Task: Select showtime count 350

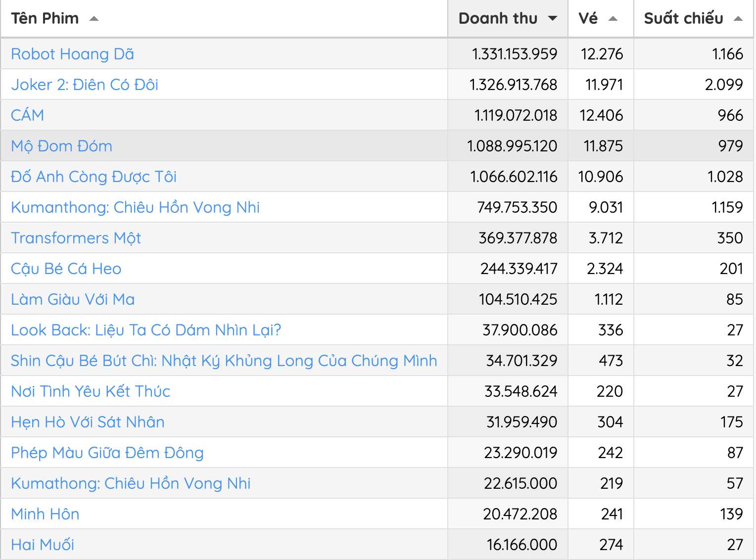Action: click(x=730, y=238)
